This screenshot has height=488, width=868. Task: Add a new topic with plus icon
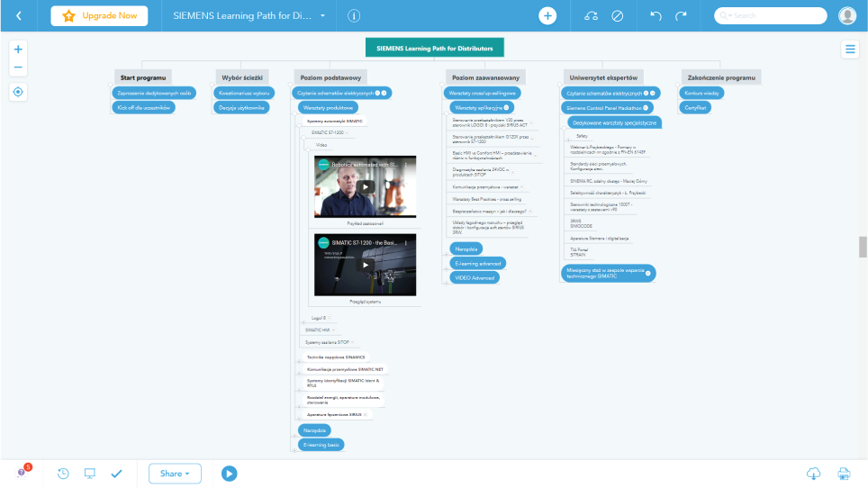tap(547, 15)
